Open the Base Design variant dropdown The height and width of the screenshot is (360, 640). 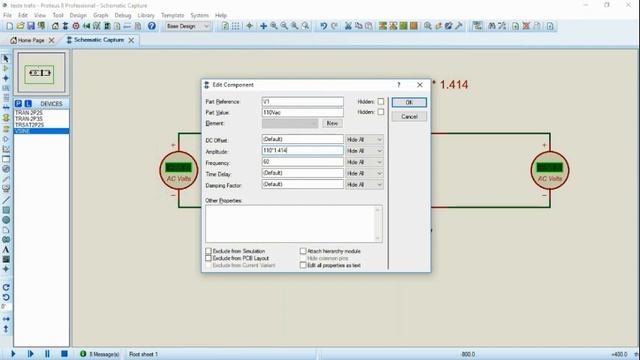click(x=187, y=26)
